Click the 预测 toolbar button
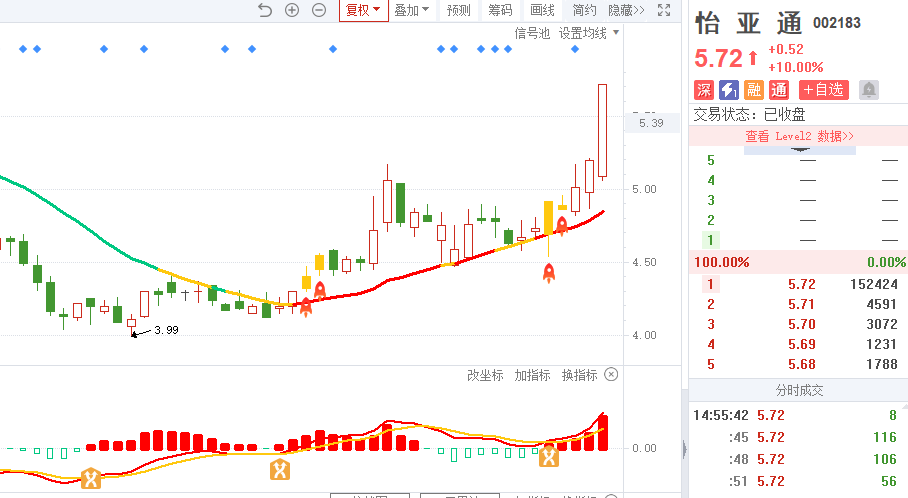This screenshot has width=908, height=498. click(459, 10)
